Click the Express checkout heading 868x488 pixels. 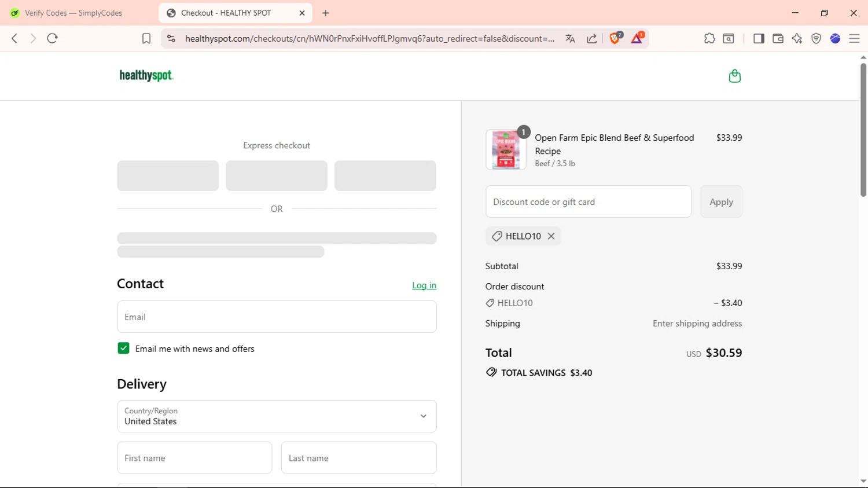pos(277,145)
